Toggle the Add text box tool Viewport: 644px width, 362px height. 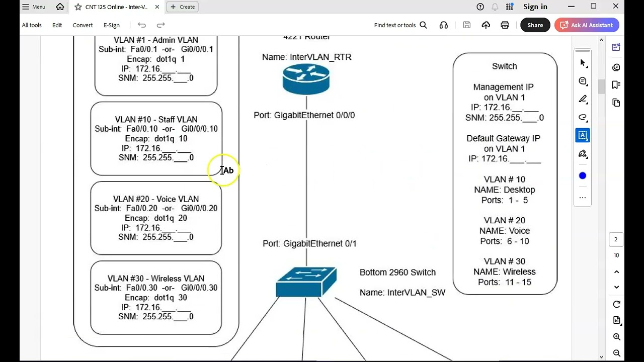pos(583,135)
